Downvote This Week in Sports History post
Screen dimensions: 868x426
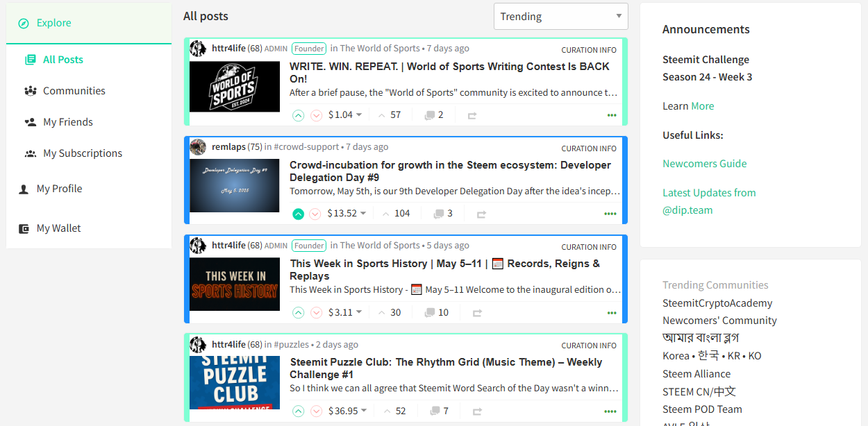pos(316,313)
